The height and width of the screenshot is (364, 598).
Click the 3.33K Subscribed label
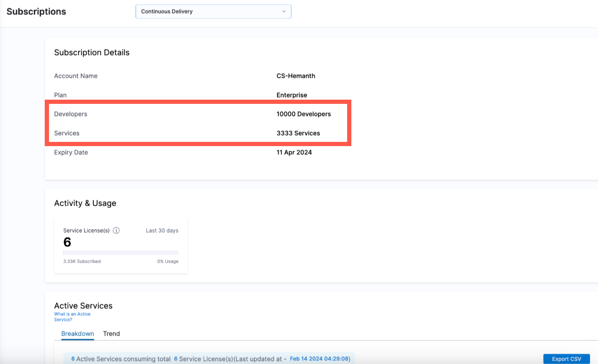pos(82,261)
